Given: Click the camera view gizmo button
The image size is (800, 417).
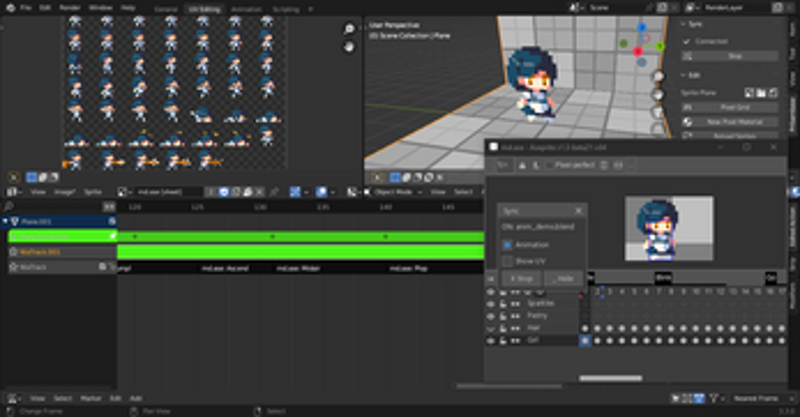Looking at the screenshot, I should (658, 113).
